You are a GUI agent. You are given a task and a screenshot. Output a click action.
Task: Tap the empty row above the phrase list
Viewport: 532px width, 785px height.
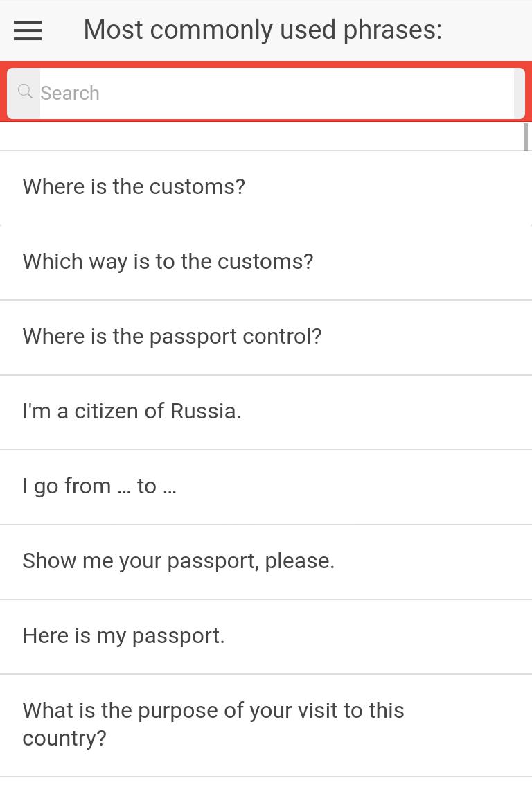pyautogui.click(x=266, y=135)
